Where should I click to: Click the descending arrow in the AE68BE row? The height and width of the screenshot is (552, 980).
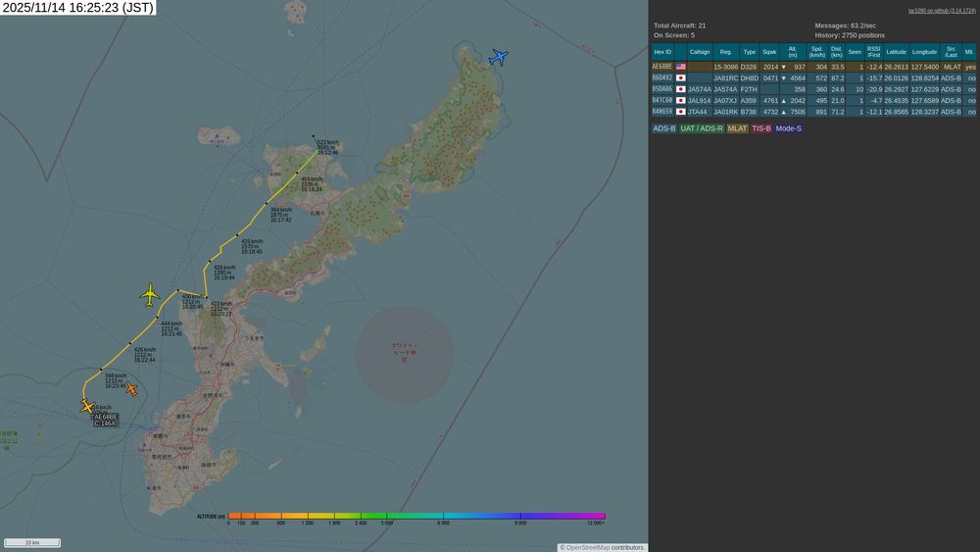(x=784, y=67)
